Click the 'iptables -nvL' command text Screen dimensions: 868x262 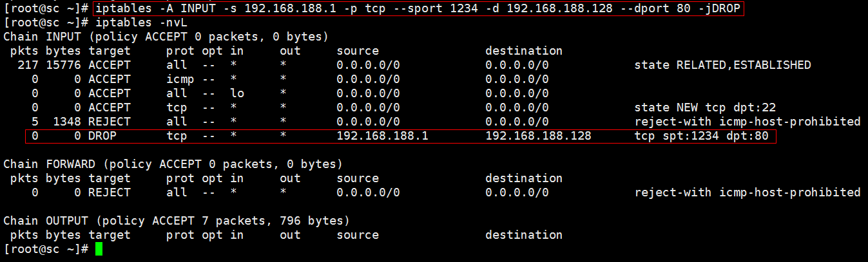point(141,23)
